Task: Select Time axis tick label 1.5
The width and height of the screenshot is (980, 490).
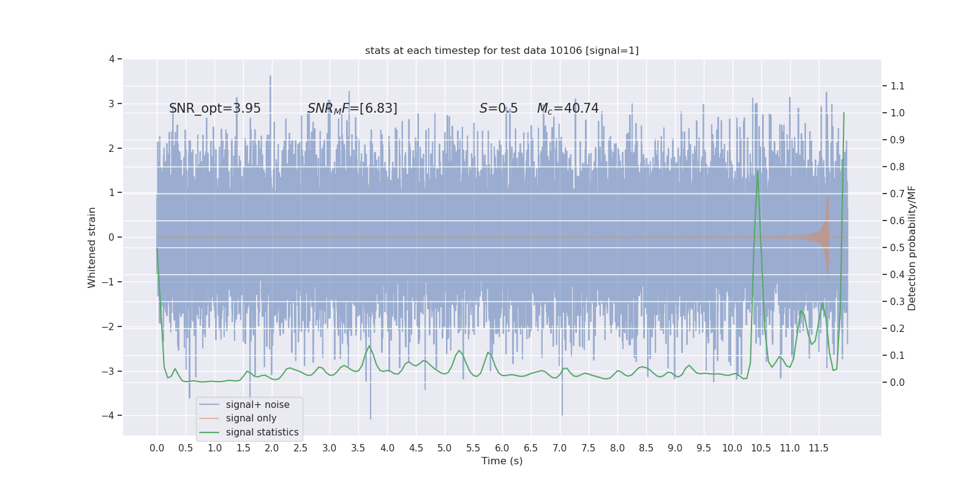Action: point(243,448)
